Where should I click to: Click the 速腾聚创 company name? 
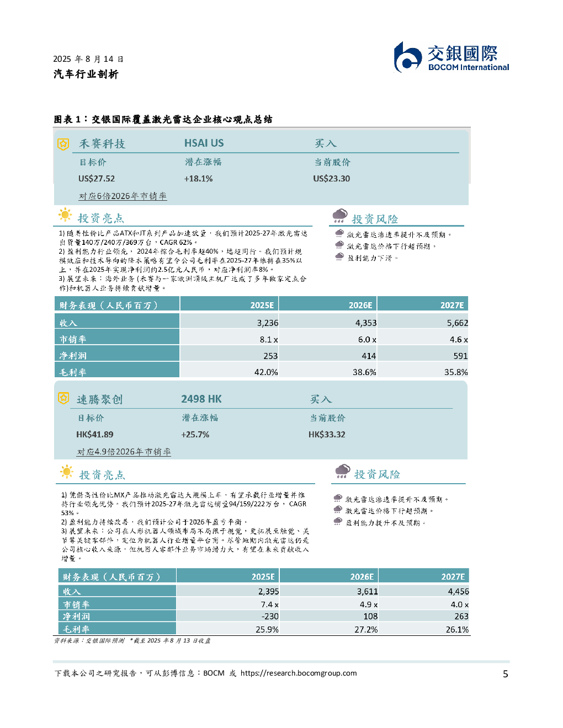[x=99, y=399]
